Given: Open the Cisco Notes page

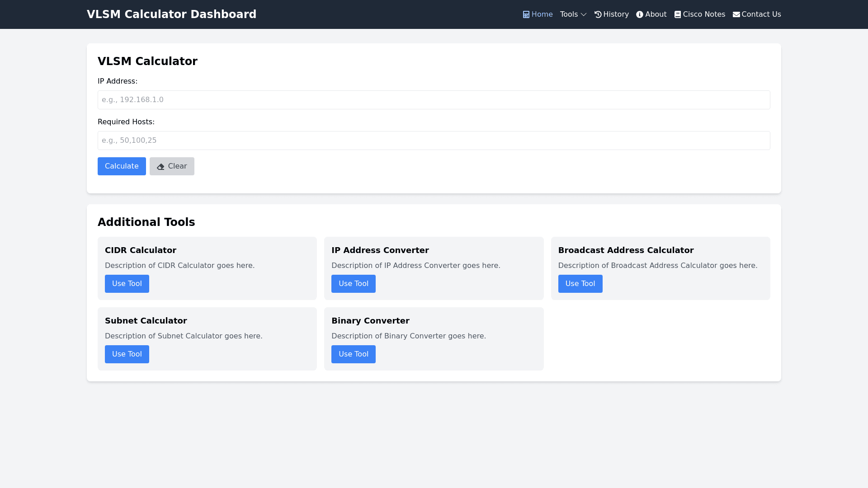Looking at the screenshot, I should [x=704, y=14].
